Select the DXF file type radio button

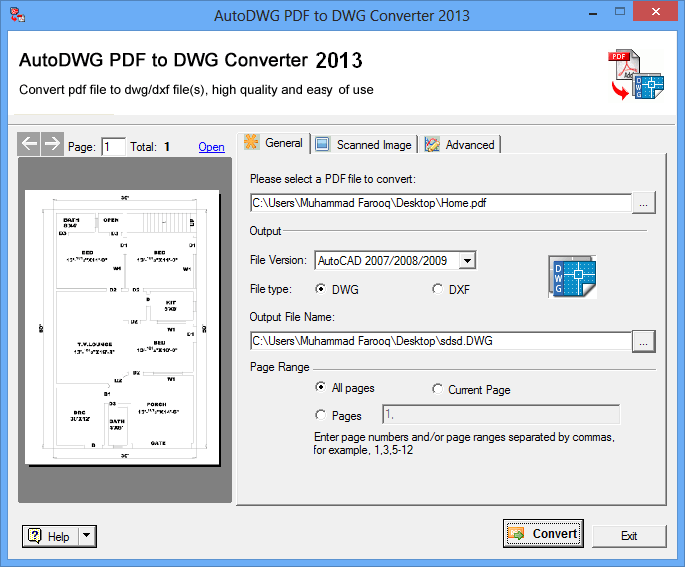[437, 289]
